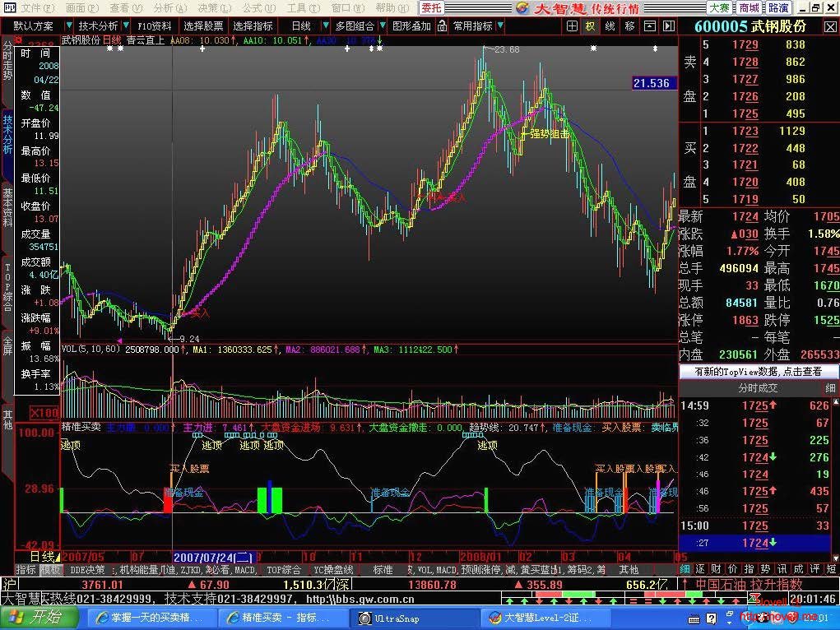The image size is (840, 630).
Task: Click the play/skip icon in the toolbar
Action: pyautogui.click(x=669, y=25)
